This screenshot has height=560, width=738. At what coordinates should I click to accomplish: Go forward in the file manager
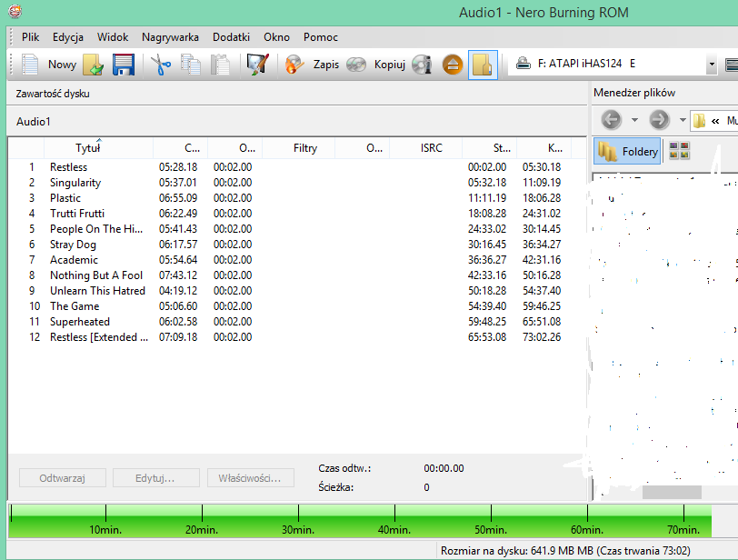coord(660,120)
